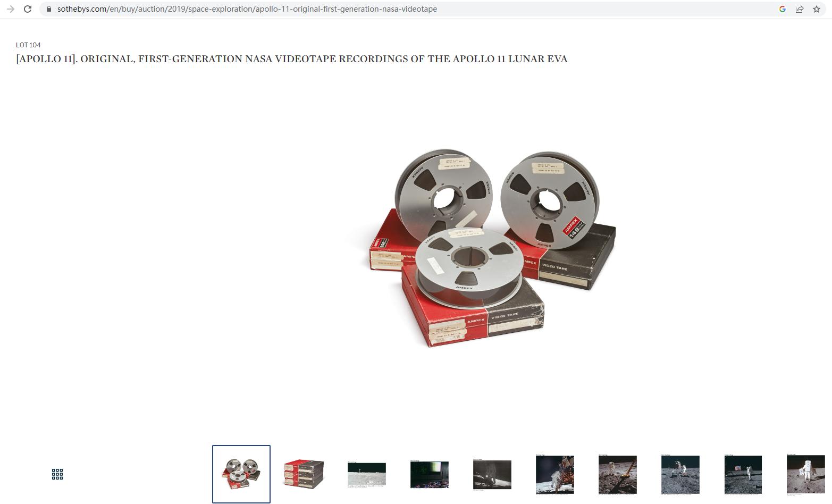Select the three reels thumbnail
The image size is (832, 504).
pyautogui.click(x=241, y=474)
